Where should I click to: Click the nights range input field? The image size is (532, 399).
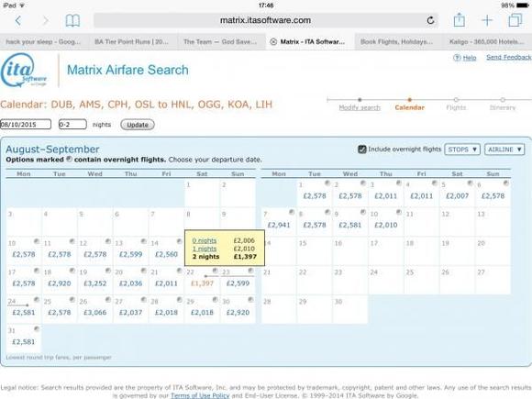click(72, 125)
